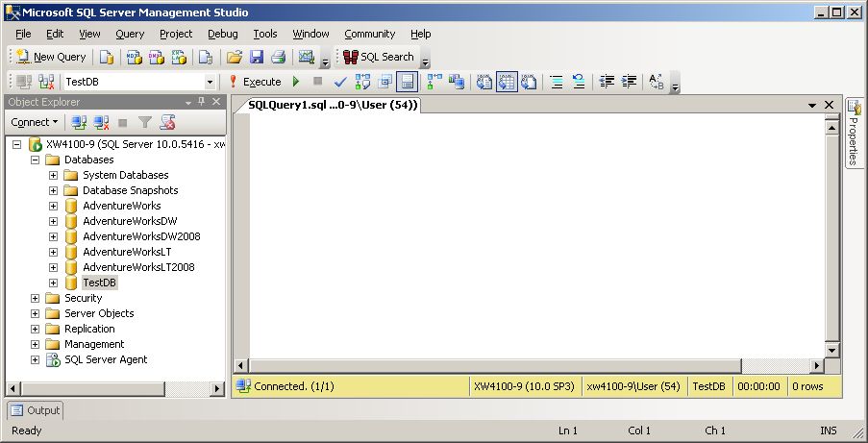Viewport: 868px width, 443px height.
Task: Switch output to Results to Grid
Action: [507, 82]
